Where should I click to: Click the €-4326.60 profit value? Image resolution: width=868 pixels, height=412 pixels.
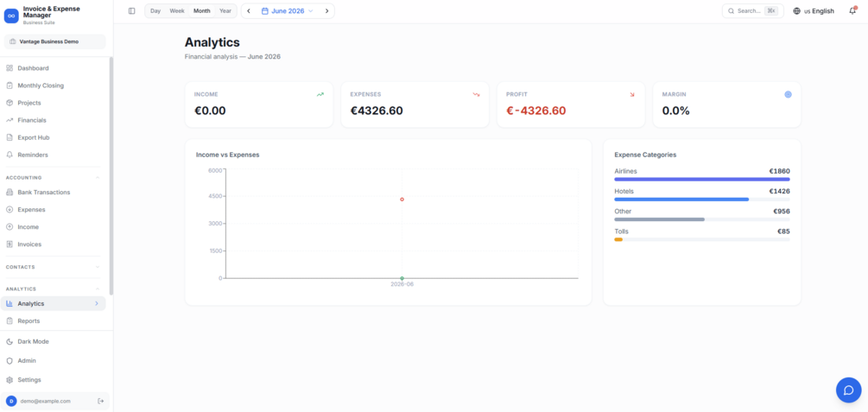click(535, 111)
